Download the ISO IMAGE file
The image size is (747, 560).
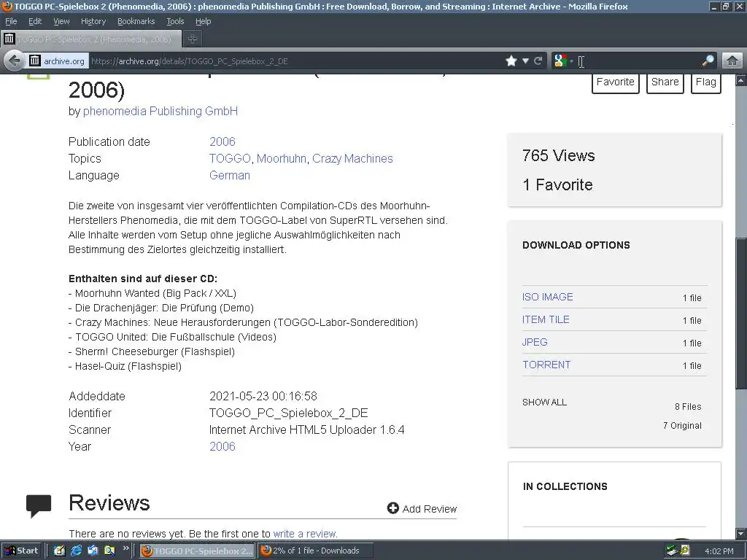pos(547,297)
